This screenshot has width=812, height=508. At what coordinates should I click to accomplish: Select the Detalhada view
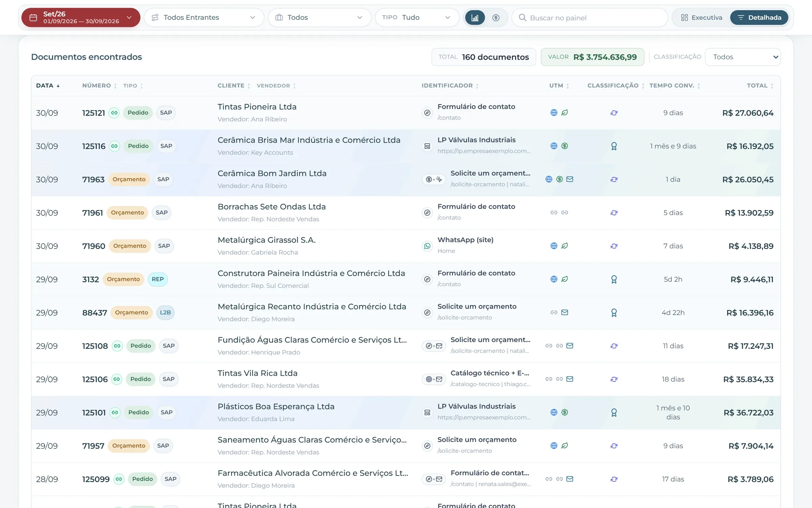(x=759, y=18)
